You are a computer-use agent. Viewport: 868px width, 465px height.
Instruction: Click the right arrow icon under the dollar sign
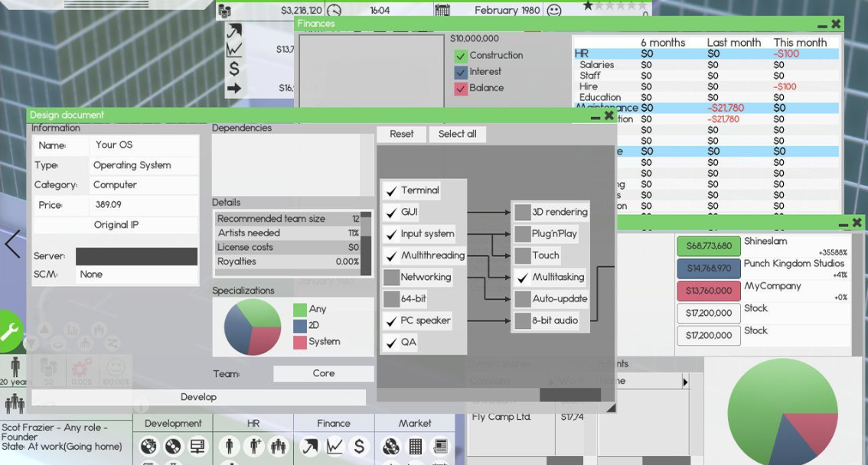(234, 88)
